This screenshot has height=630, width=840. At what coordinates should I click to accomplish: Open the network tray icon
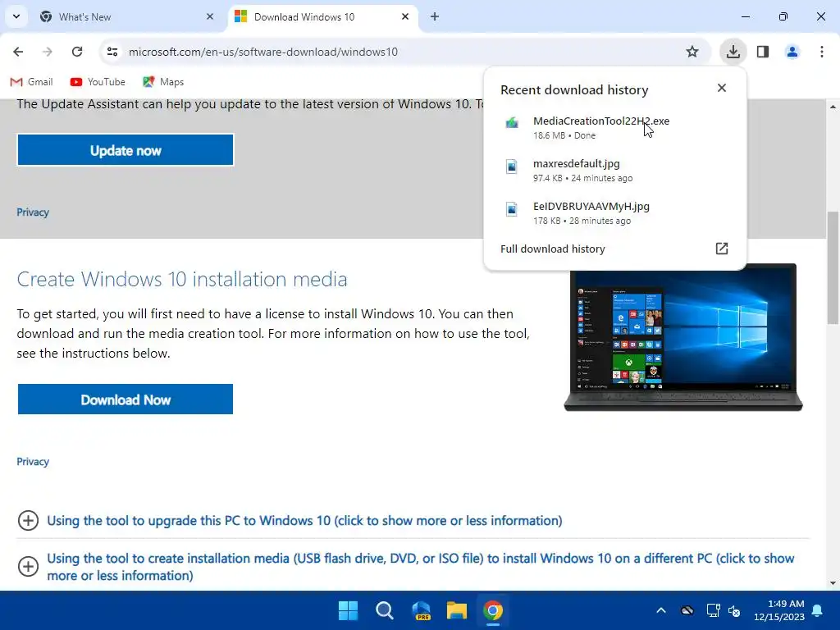click(713, 610)
